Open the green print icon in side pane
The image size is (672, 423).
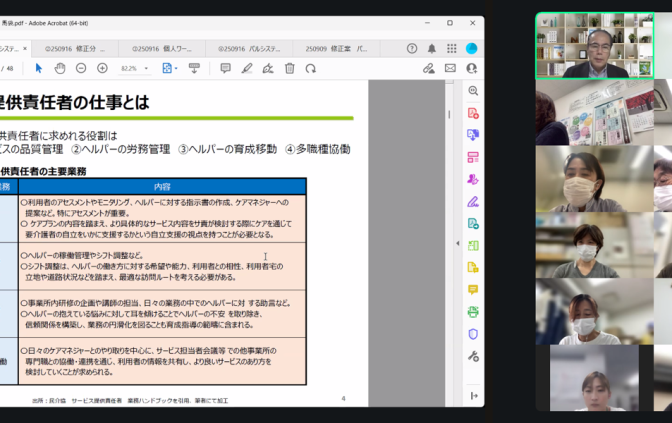473,311
